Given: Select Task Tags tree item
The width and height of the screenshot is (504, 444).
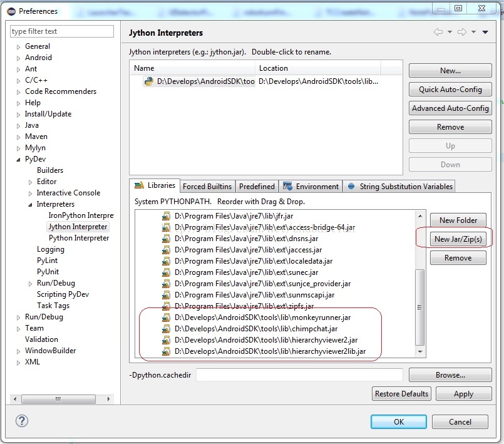Looking at the screenshot, I should [53, 306].
